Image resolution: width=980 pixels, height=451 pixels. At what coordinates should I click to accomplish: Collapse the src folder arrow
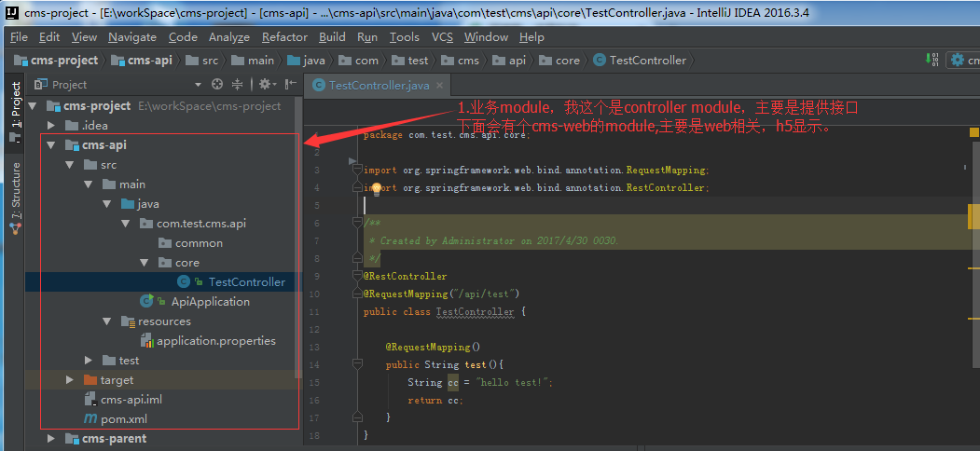(69, 165)
